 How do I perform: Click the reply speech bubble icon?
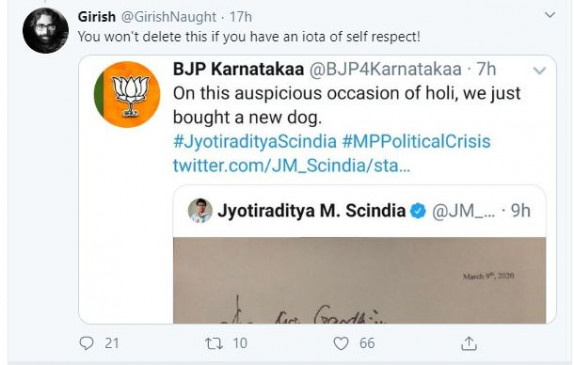click(x=86, y=343)
